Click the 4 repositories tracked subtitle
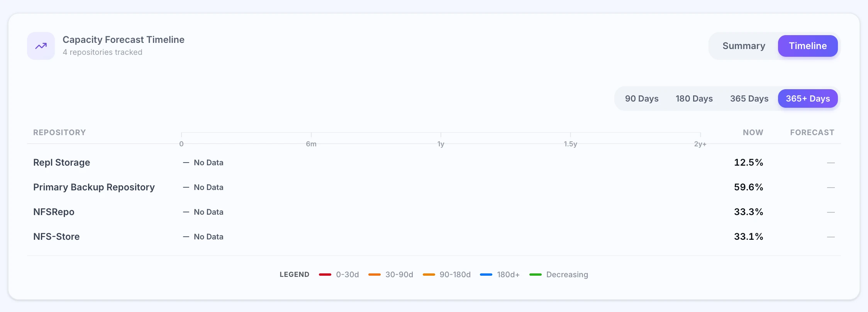 tap(102, 52)
